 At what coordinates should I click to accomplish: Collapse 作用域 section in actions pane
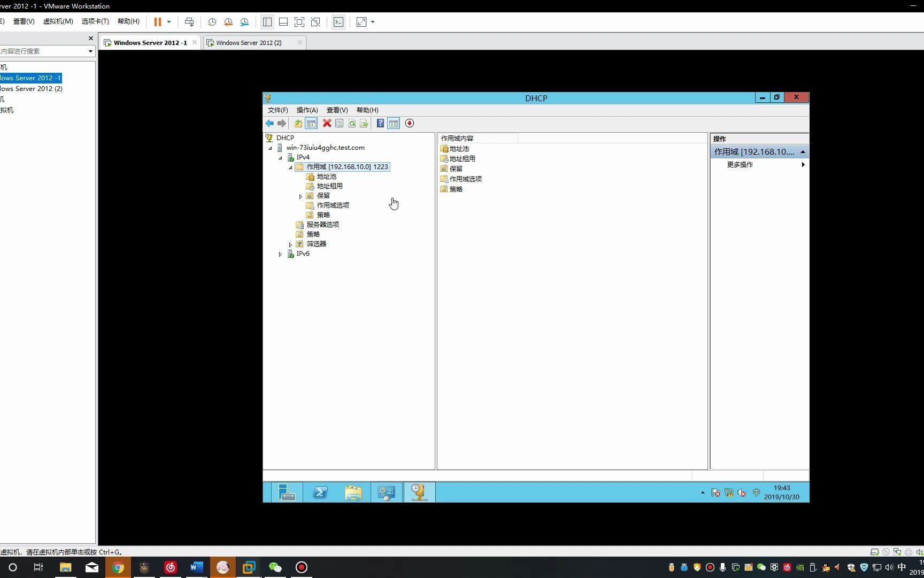[x=803, y=153]
